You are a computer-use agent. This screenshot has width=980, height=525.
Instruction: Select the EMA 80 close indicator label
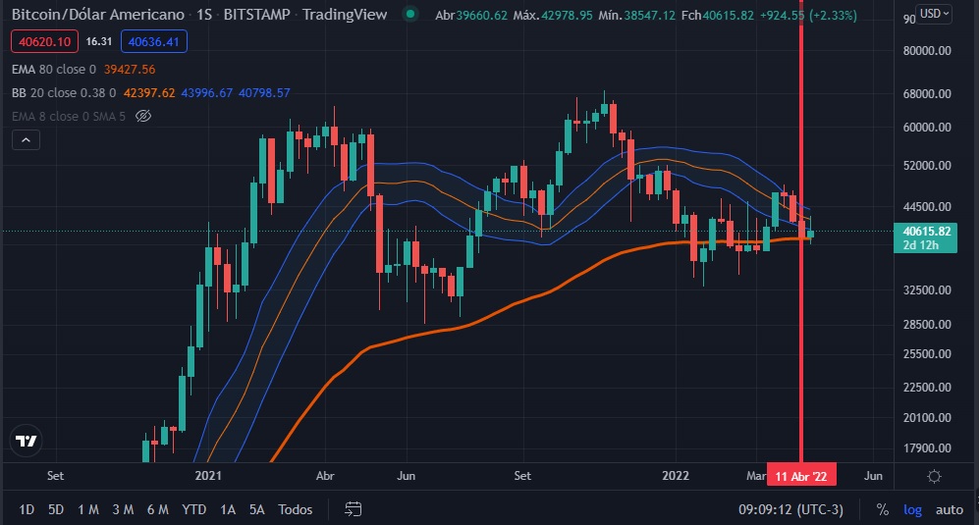(54, 70)
